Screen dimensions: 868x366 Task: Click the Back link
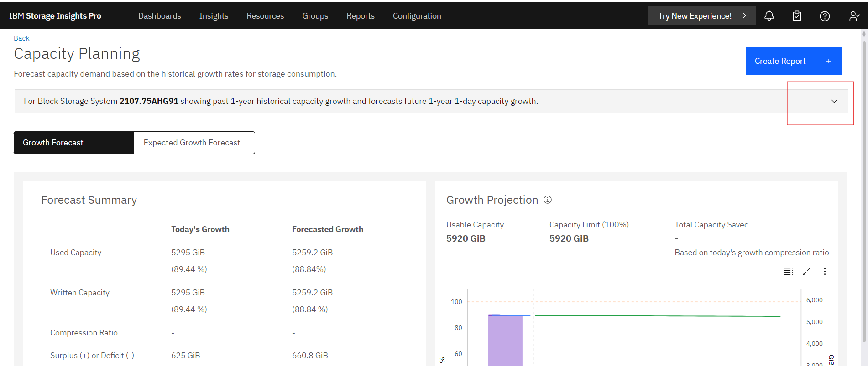pyautogui.click(x=21, y=38)
